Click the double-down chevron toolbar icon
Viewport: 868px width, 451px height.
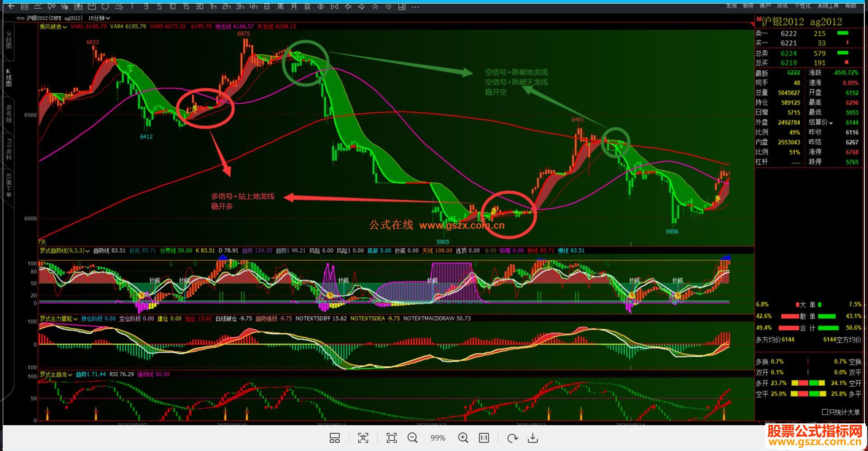click(x=389, y=6)
